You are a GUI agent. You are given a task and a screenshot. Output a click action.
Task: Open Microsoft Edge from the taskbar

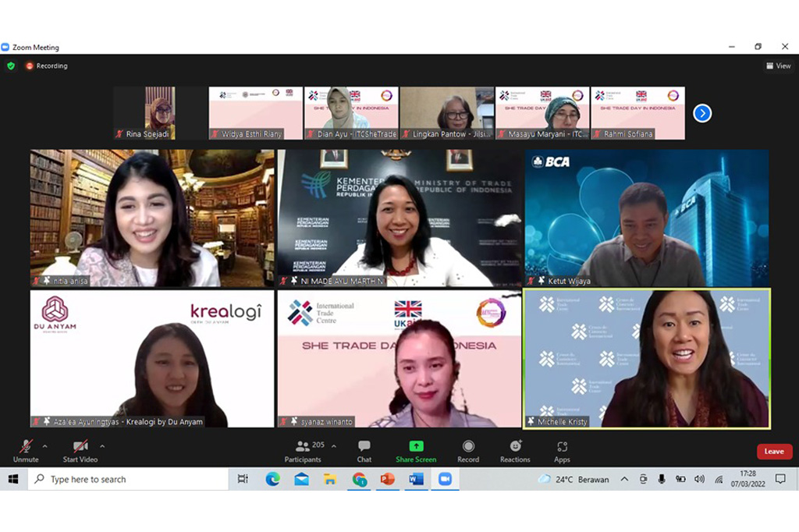[x=272, y=479]
